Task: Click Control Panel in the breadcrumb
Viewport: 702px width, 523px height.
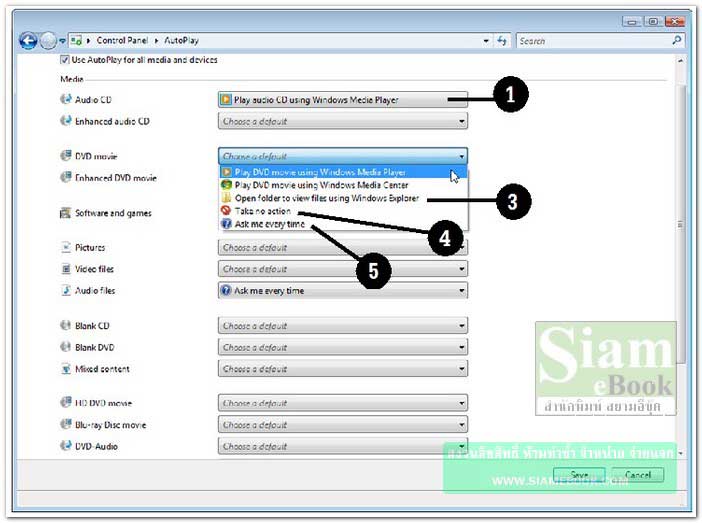Action: click(x=122, y=40)
